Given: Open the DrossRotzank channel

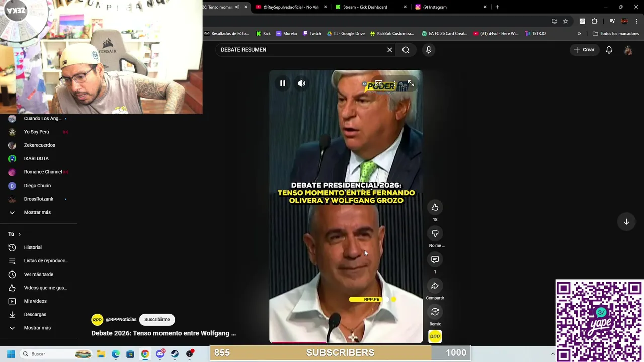Looking at the screenshot, I should pos(38,199).
